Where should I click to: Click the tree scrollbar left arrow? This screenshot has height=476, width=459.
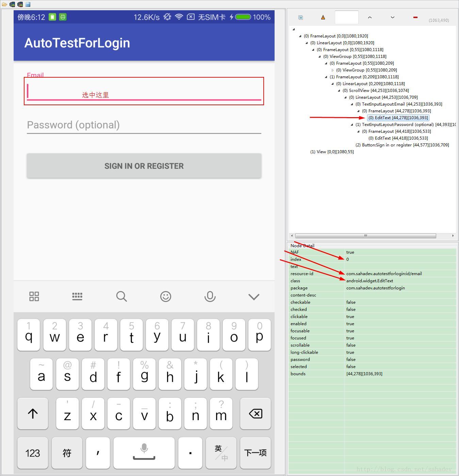pos(292,236)
